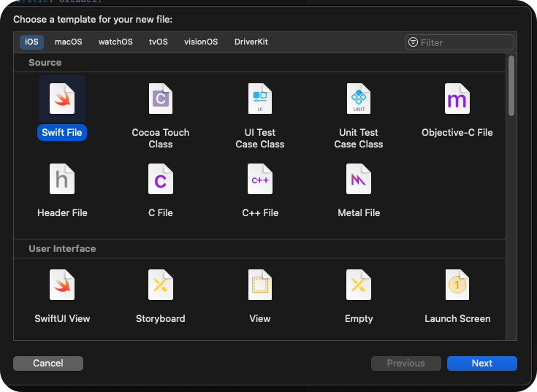The image size is (537, 392).
Task: Choose the C++ File template icon
Action: pyautogui.click(x=260, y=179)
